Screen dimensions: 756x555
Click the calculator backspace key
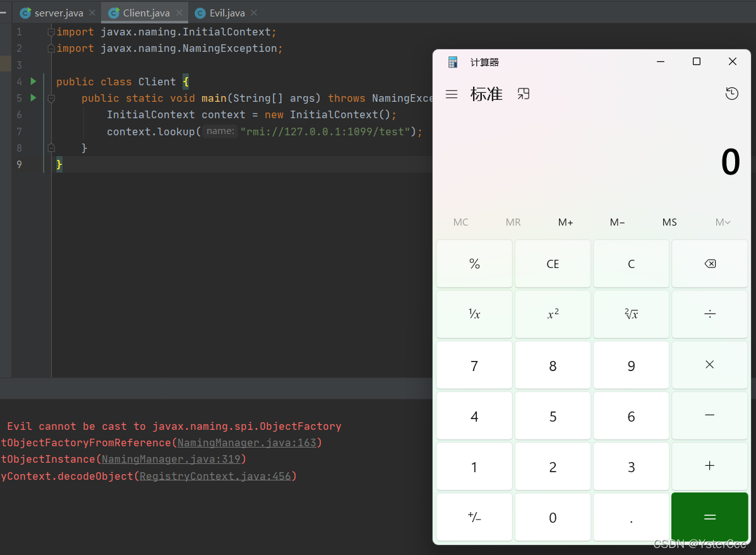tap(710, 264)
